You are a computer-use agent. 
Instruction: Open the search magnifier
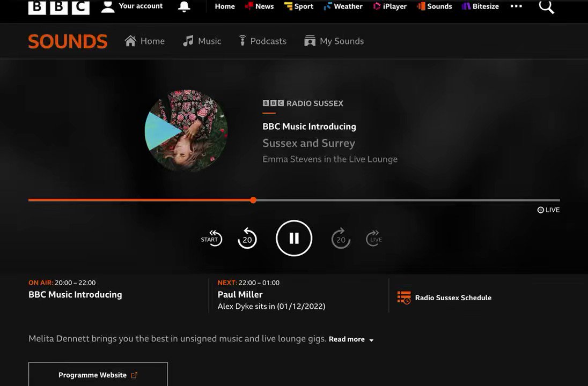[x=546, y=6]
